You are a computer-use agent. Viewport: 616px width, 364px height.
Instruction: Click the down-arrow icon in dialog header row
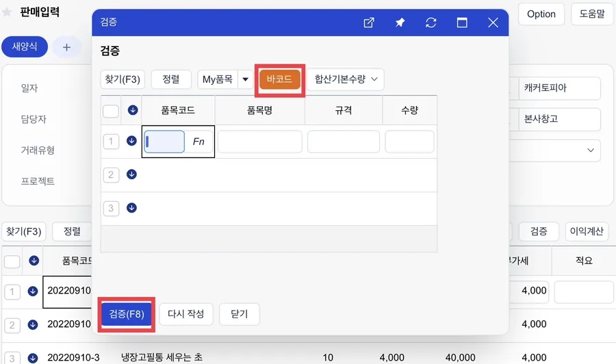point(133,110)
